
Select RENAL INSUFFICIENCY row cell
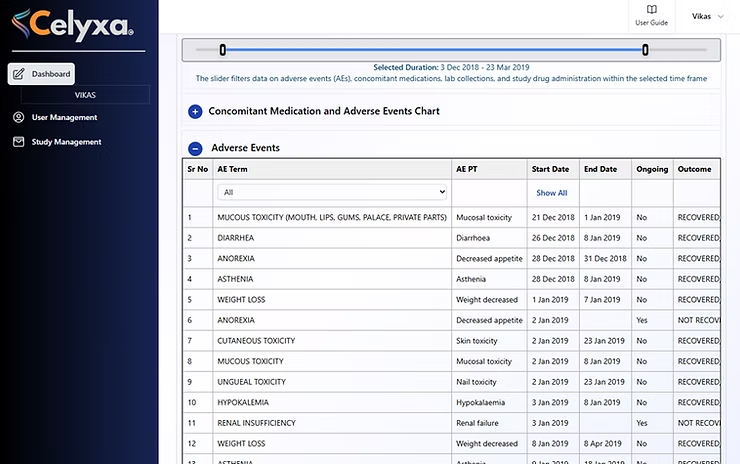[x=256, y=423]
